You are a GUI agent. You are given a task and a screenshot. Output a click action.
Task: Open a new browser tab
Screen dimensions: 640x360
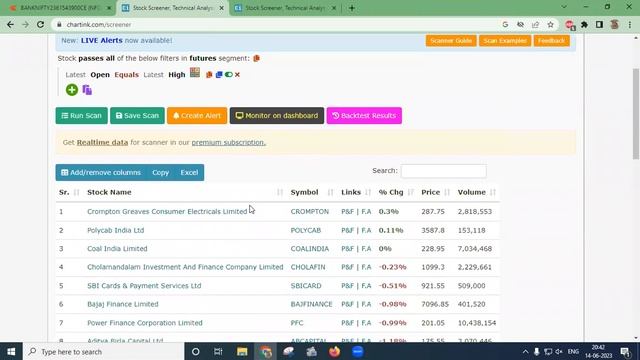[352, 8]
